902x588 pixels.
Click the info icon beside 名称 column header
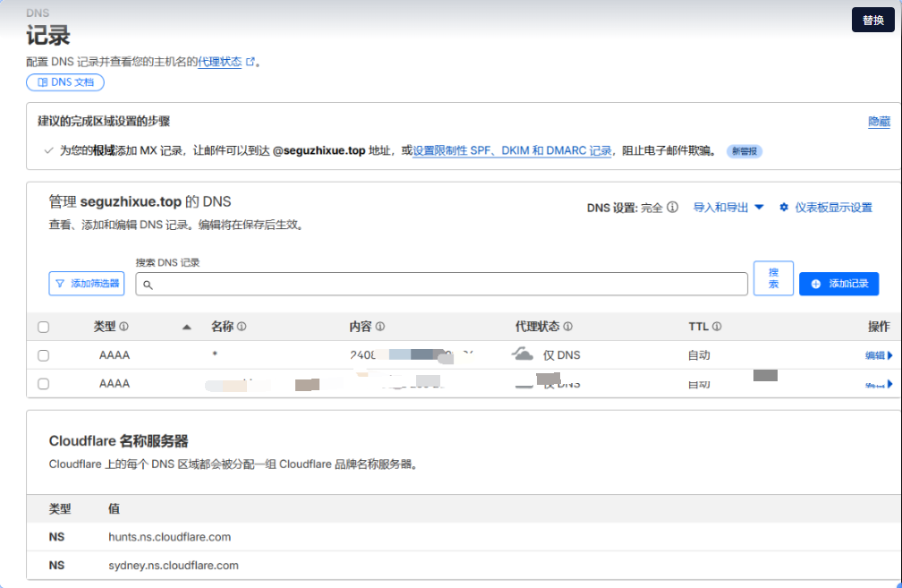242,328
